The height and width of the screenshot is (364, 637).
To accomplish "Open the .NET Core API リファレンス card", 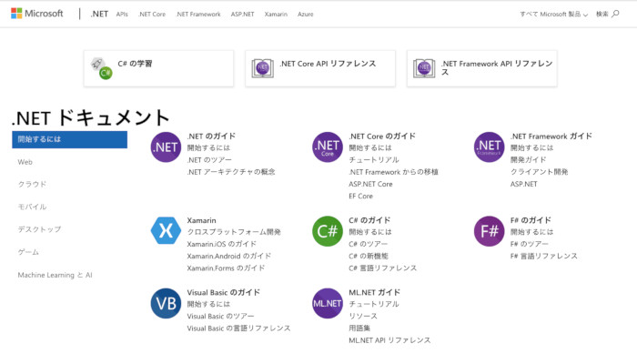I will click(x=319, y=68).
